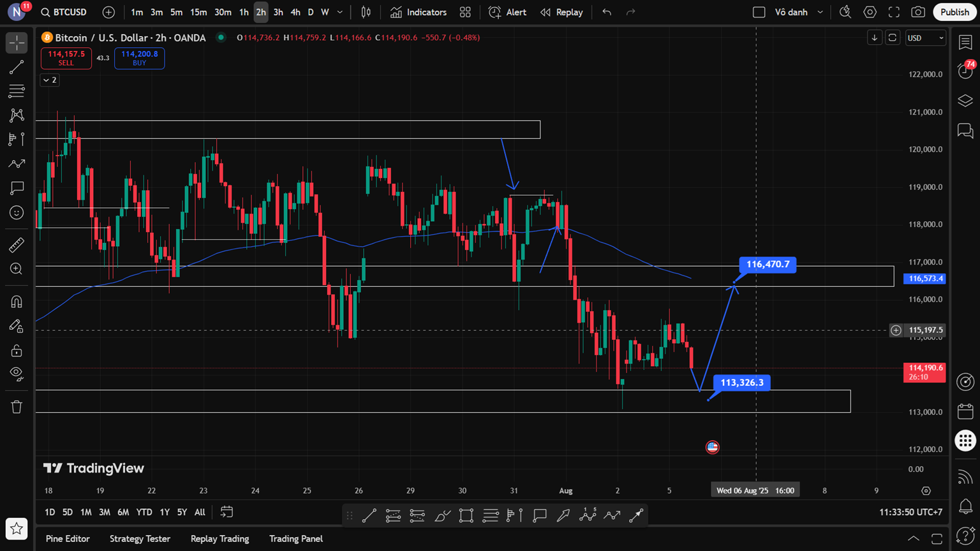
Task: Open the Trading Panel tab
Action: [296, 539]
